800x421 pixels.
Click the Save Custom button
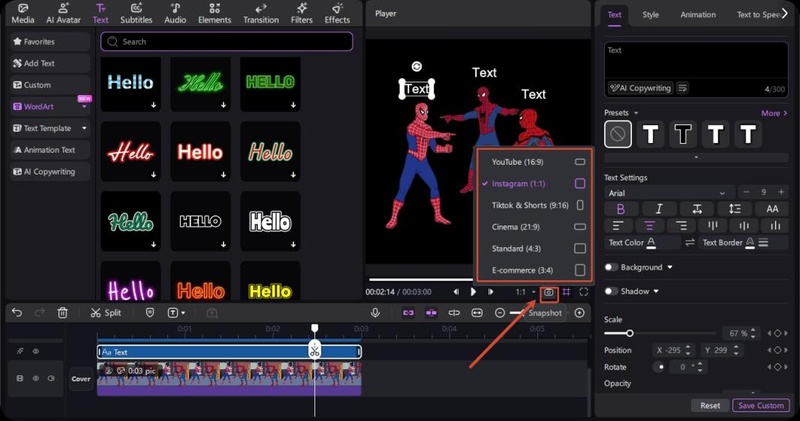[761, 406]
